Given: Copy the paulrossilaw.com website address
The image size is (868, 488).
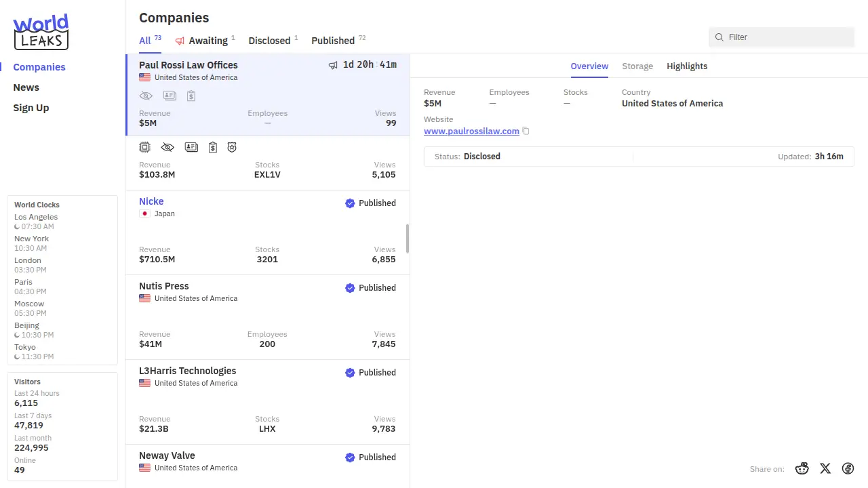Looking at the screenshot, I should click(x=526, y=131).
